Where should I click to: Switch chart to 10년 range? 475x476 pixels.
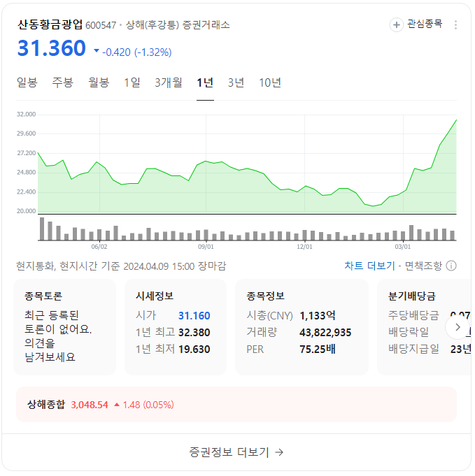270,82
